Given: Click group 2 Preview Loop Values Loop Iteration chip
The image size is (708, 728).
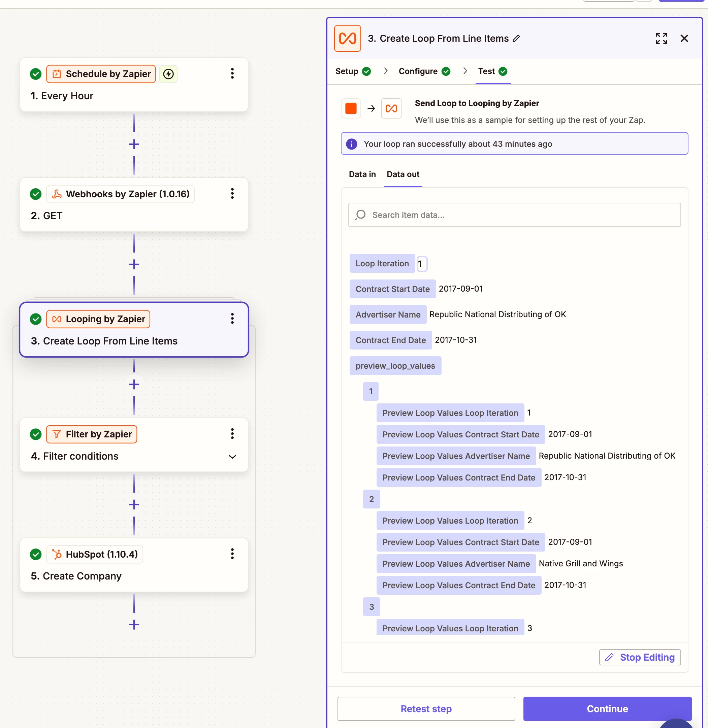Looking at the screenshot, I should point(450,521).
